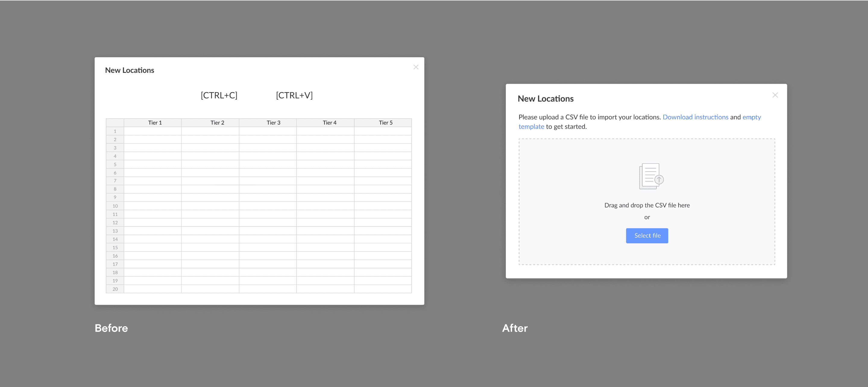Select row 1 header in the grid
Viewport: 868px width, 387px height.
(x=115, y=131)
